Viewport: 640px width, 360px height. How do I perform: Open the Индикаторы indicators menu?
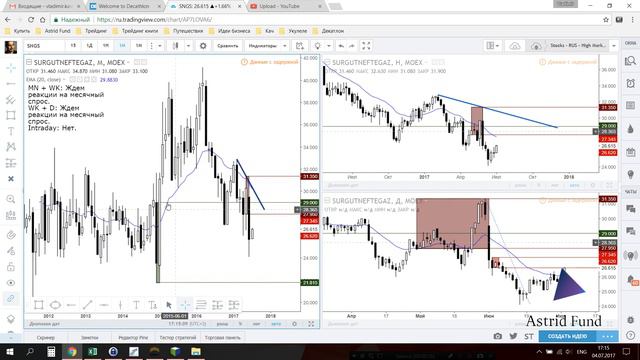262,46
